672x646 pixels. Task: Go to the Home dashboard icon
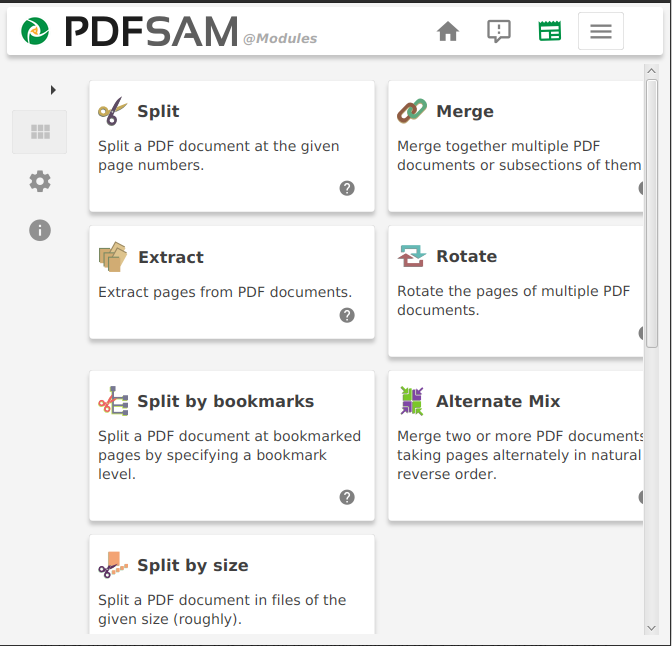[448, 31]
